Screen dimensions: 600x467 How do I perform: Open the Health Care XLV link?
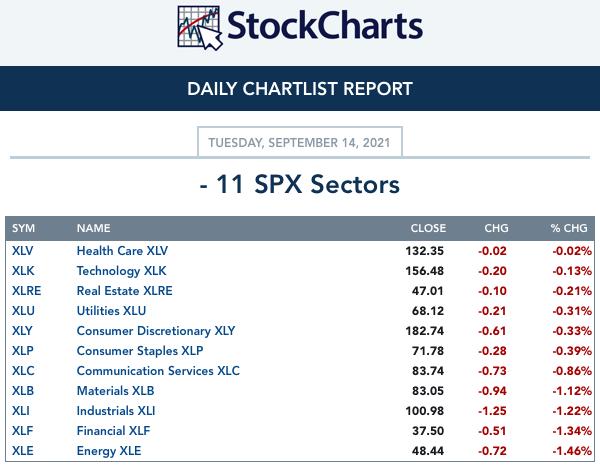click(x=122, y=251)
